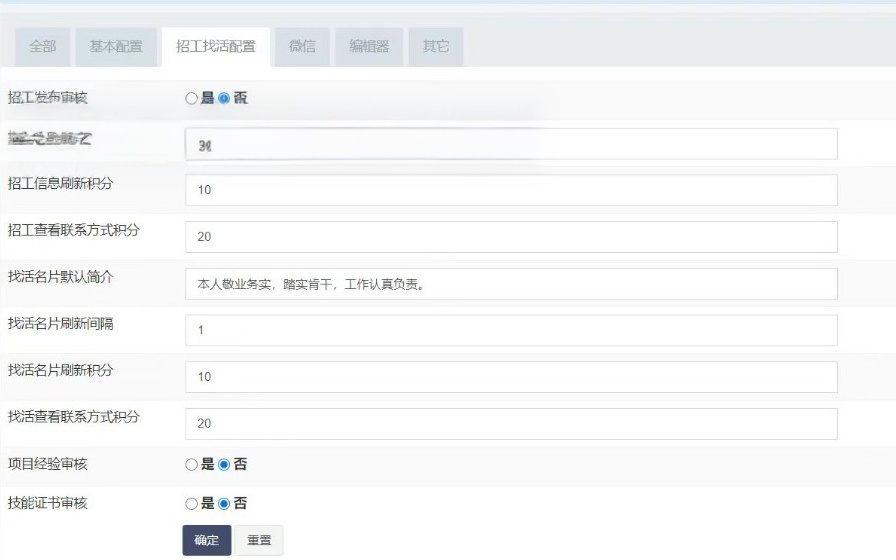Click the 找活名片刷新积分 label
This screenshot has height=560, width=896.
click(x=61, y=370)
